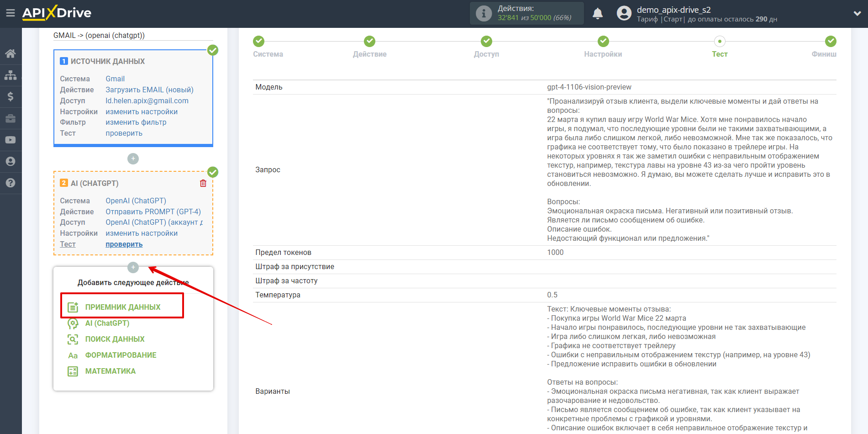Open the hamburger menu
This screenshot has width=868, height=434.
coord(11,13)
